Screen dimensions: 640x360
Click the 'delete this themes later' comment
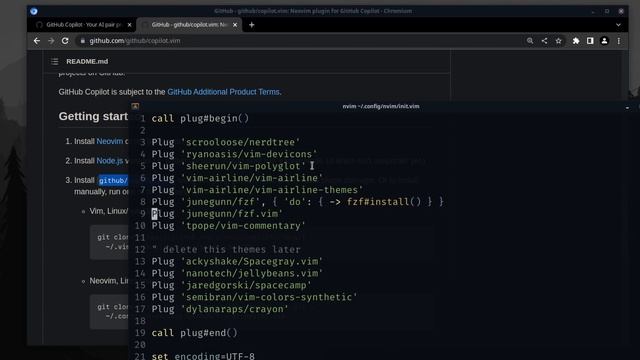tap(226, 249)
